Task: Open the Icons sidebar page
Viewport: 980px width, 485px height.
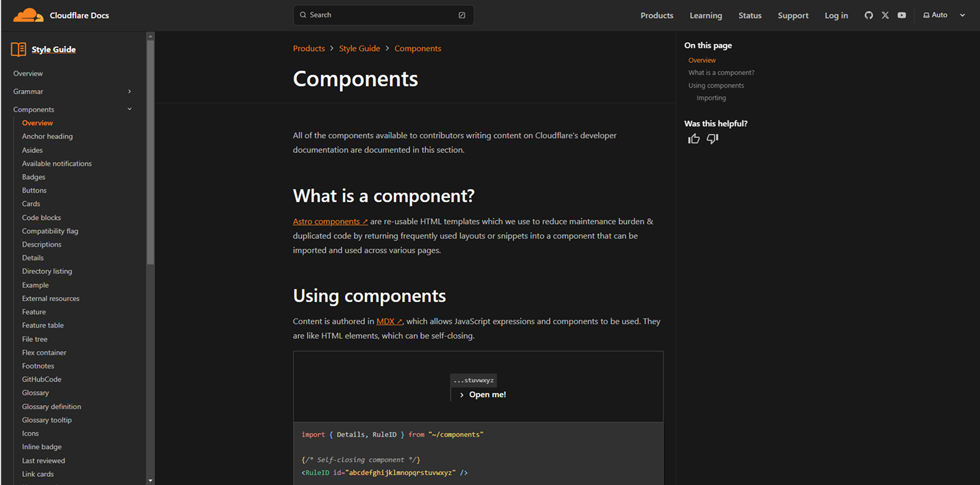Action: coord(30,434)
